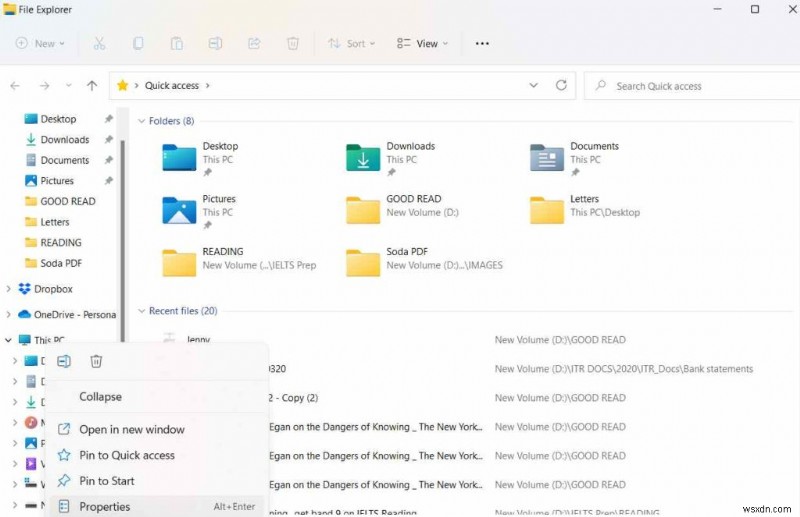Click the '2 - Copy (2)' recent file
800x517 pixels.
click(x=293, y=398)
